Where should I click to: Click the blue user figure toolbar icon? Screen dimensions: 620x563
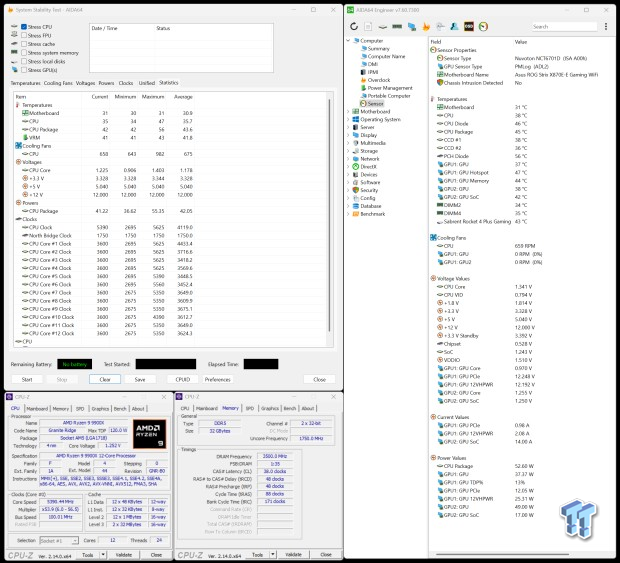click(x=454, y=26)
